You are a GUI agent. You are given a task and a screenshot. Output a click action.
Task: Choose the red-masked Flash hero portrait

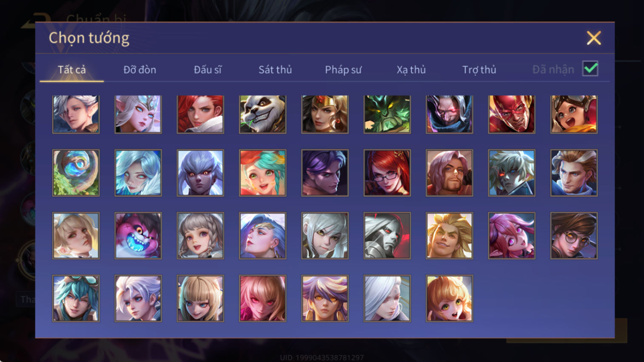click(512, 114)
